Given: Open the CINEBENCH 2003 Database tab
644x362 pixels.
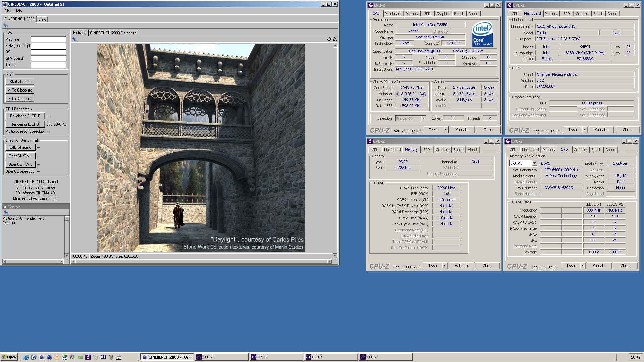Looking at the screenshot, I should (x=113, y=33).
